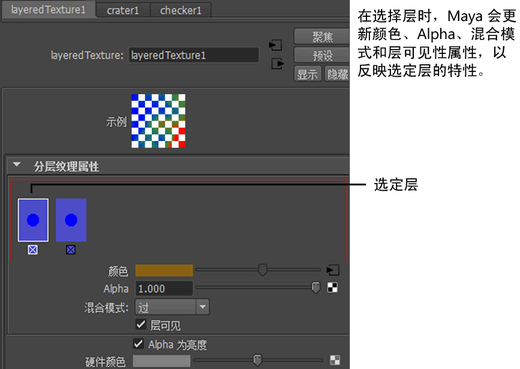
Task: Select the first (highlighted) layer thumbnail
Action: click(x=33, y=220)
